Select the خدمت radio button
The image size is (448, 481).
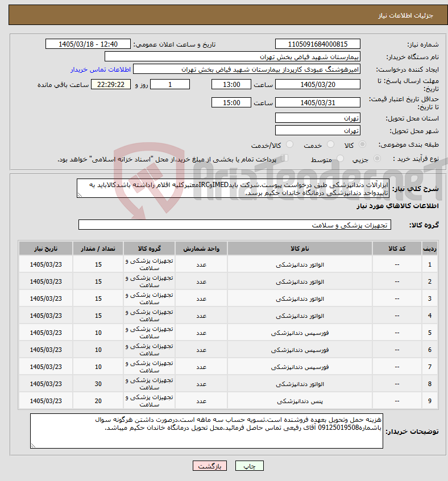coord(330,144)
